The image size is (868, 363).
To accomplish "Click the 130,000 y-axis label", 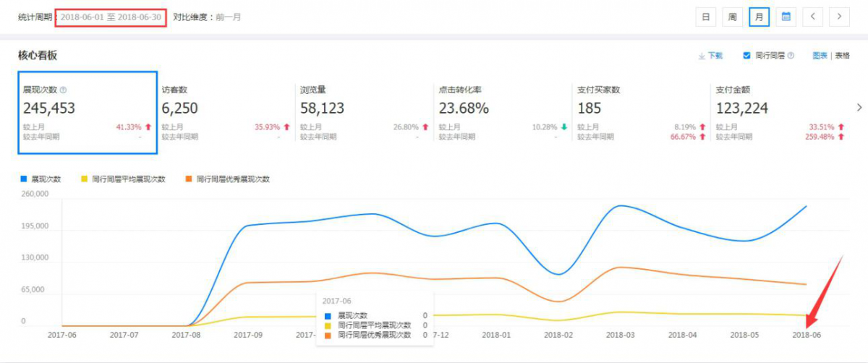I will pos(35,257).
